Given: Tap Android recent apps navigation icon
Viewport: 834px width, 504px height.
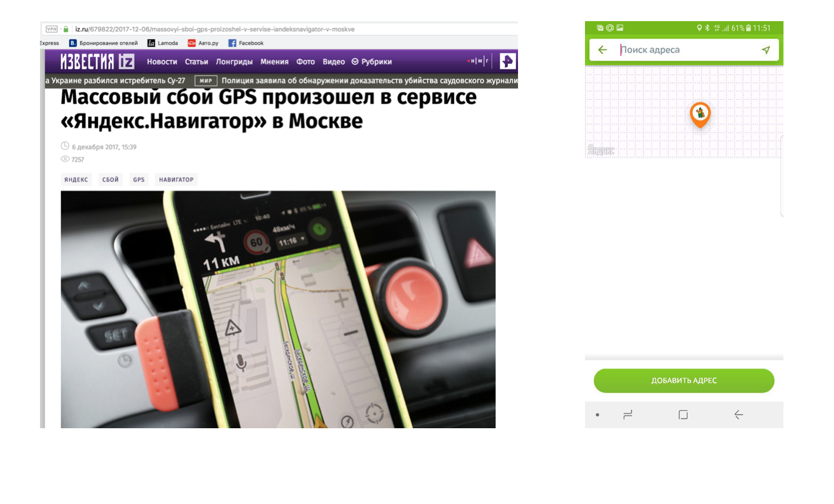Looking at the screenshot, I should click(x=628, y=415).
